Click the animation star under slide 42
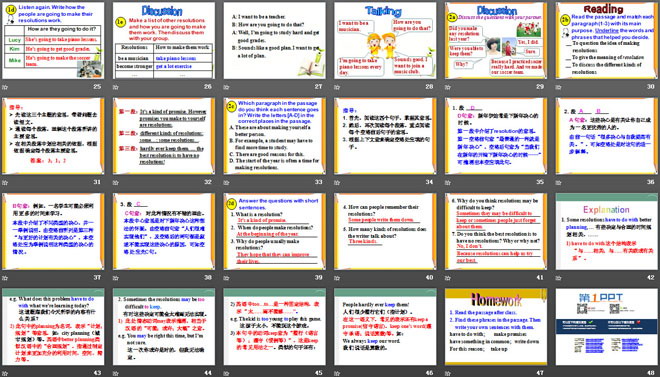 [559, 278]
